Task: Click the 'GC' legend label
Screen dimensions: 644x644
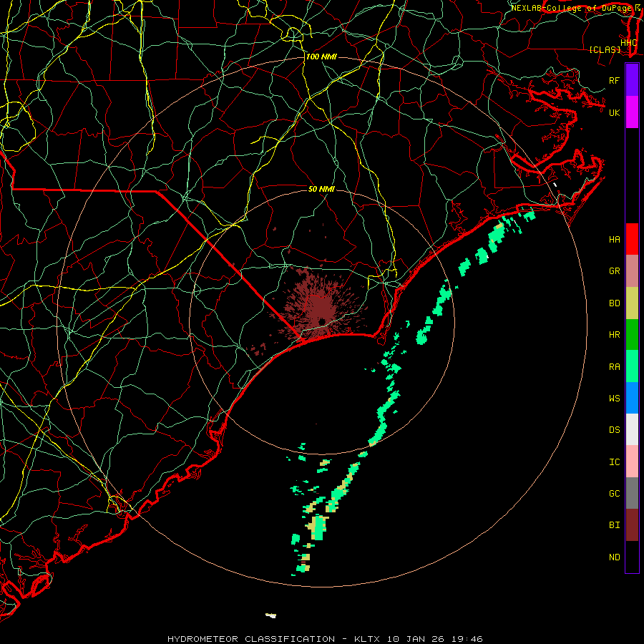Action: click(615, 494)
